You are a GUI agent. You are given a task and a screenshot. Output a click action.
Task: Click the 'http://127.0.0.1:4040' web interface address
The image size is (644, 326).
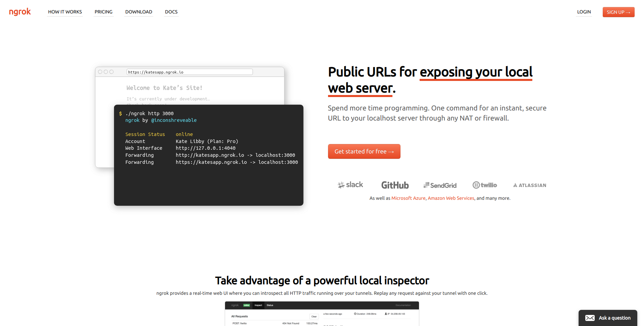coord(206,148)
